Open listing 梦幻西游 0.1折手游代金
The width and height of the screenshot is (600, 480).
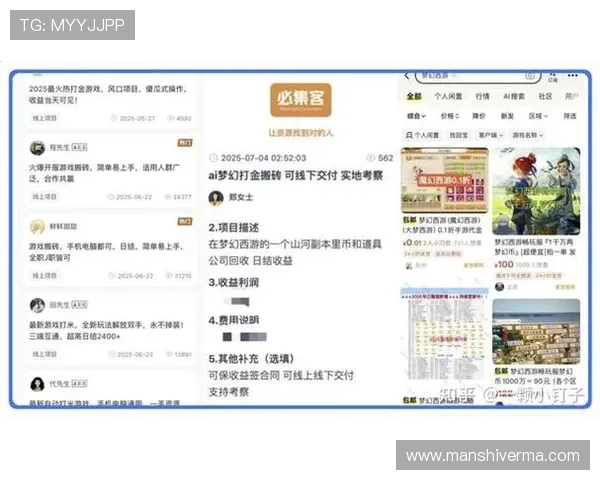point(442,225)
